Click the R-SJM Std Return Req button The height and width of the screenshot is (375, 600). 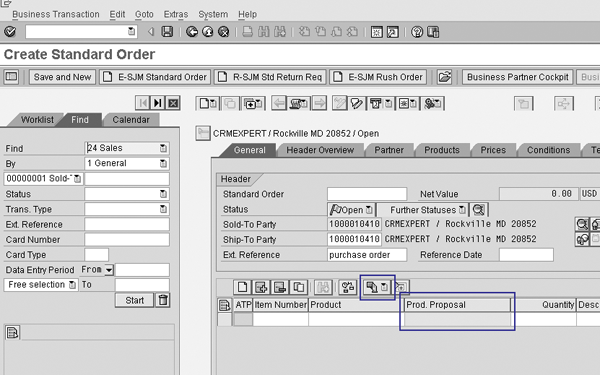point(270,77)
